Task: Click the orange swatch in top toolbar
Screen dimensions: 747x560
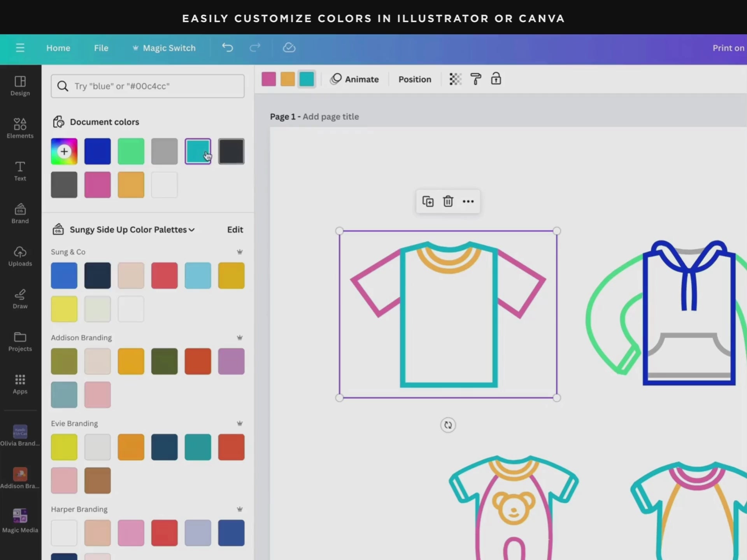Action: click(x=288, y=79)
